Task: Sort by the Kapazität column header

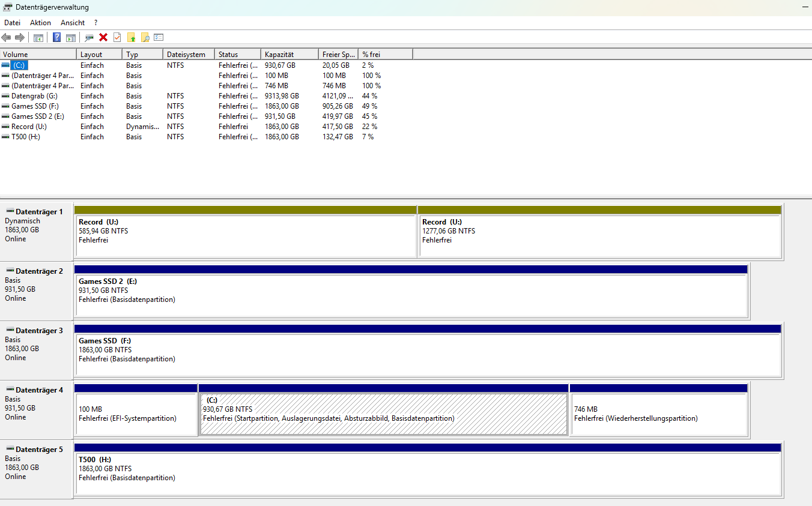Action: [x=289, y=55]
